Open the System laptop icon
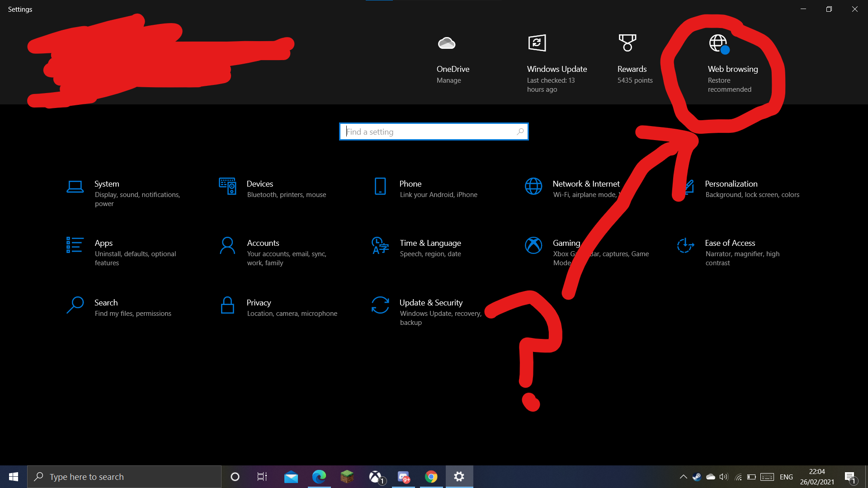This screenshot has width=868, height=488. [75, 187]
